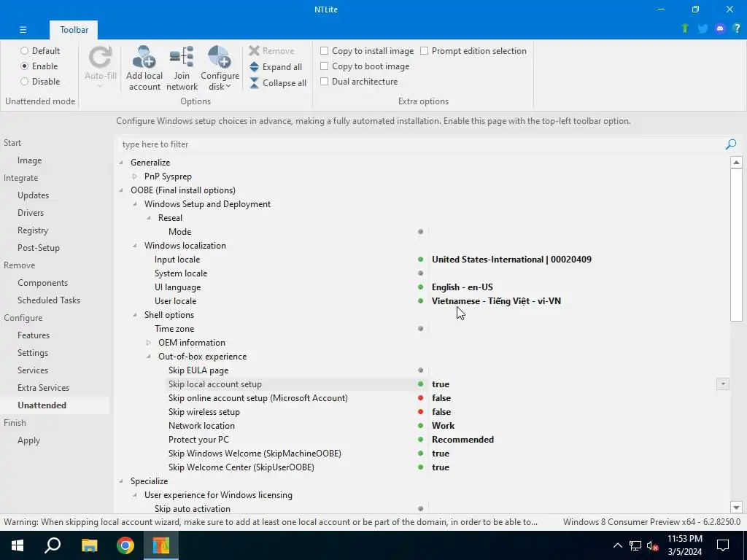Image resolution: width=747 pixels, height=560 pixels.
Task: Check Dual architecture option
Action: (359, 82)
